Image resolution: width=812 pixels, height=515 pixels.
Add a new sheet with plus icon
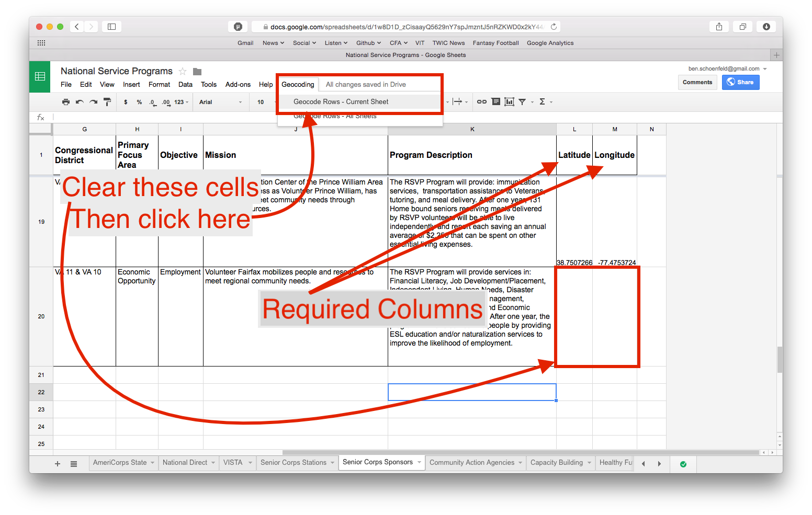pos(58,464)
